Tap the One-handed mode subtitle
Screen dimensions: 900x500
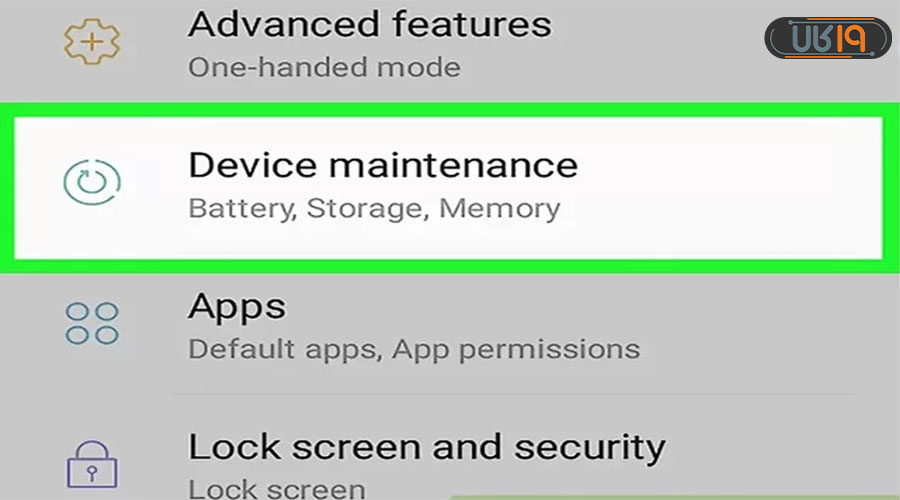coord(324,68)
